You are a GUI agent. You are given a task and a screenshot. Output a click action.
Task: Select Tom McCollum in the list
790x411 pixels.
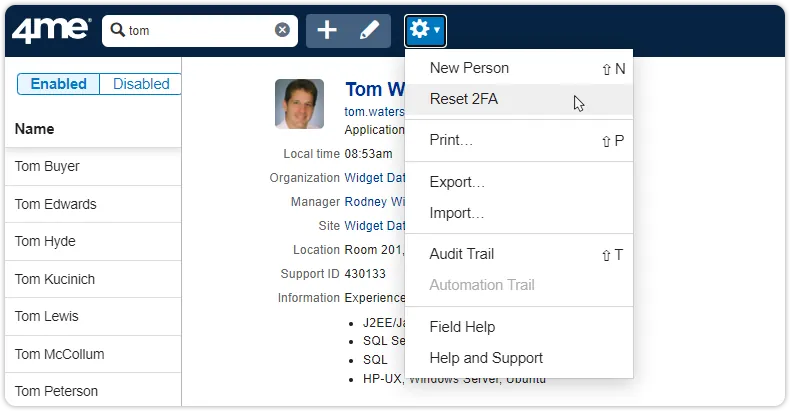[93, 354]
